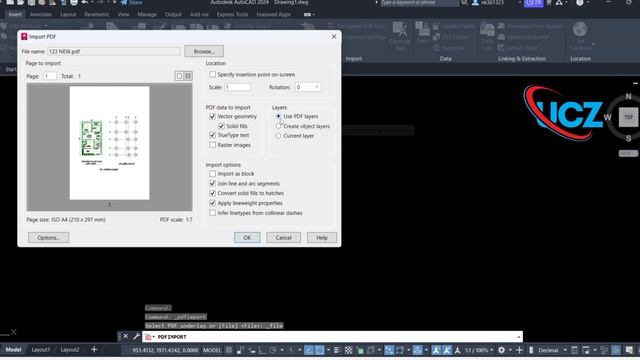This screenshot has width=640, height=360.
Task: Toggle annotation visibility icon in status bar
Action: [436, 350]
